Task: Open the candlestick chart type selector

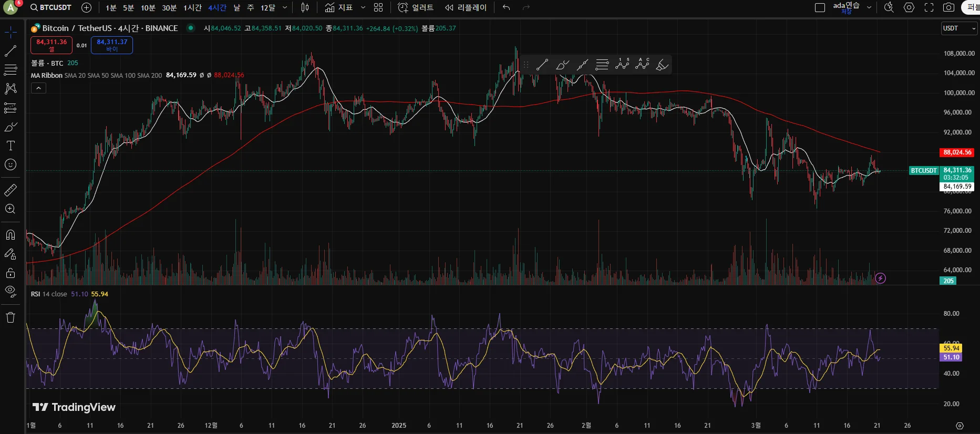Action: click(x=305, y=7)
